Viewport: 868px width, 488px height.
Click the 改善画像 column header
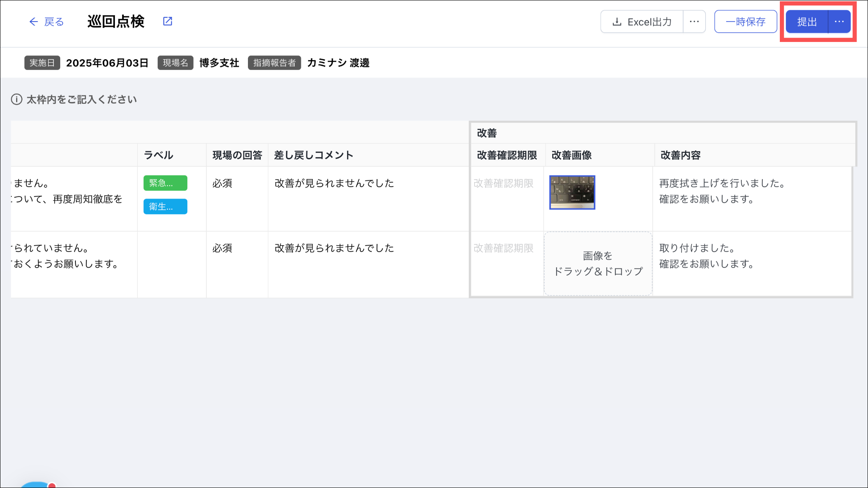(572, 155)
